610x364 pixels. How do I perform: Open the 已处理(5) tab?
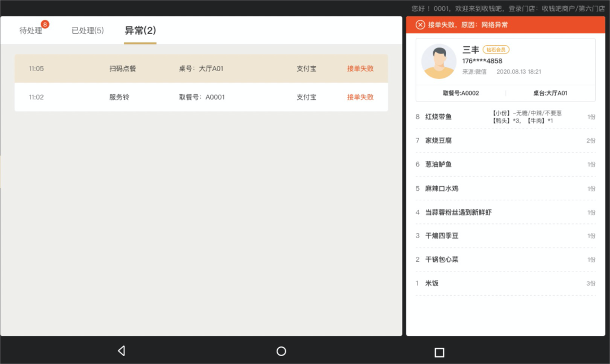tap(88, 31)
